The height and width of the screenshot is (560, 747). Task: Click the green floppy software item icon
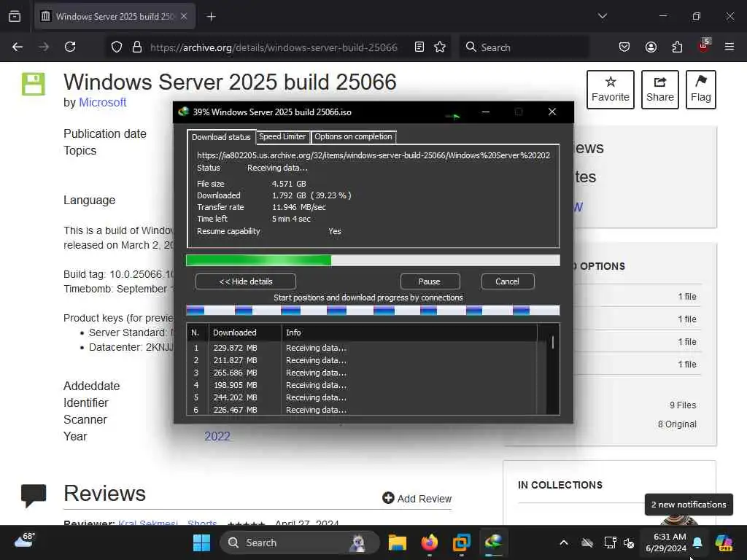click(34, 85)
